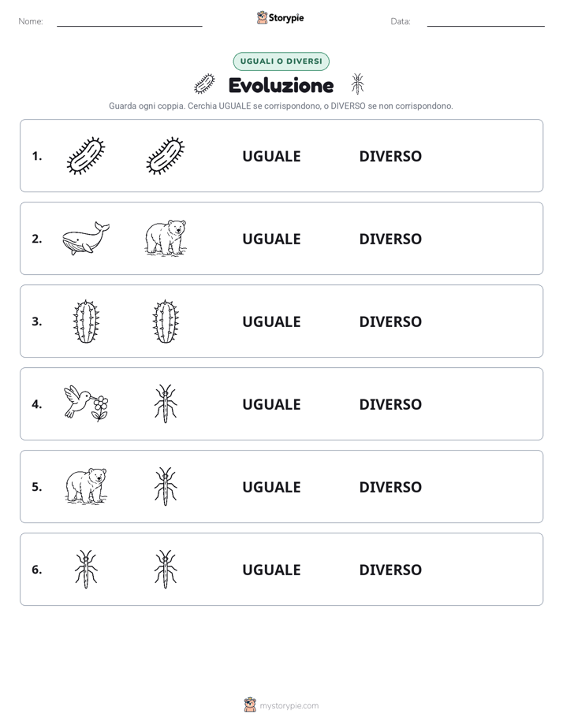Click the polar bear picture in row 2

[166, 238]
